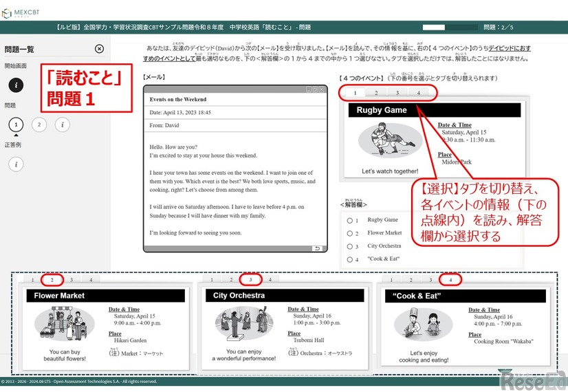Select answer 2 Flower Market

(x=350, y=233)
